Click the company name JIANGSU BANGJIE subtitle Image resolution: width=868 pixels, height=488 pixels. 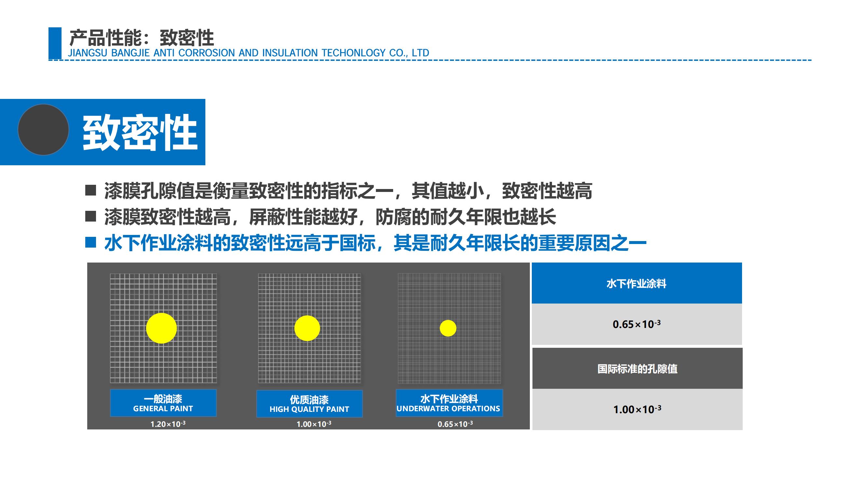pyautogui.click(x=249, y=53)
